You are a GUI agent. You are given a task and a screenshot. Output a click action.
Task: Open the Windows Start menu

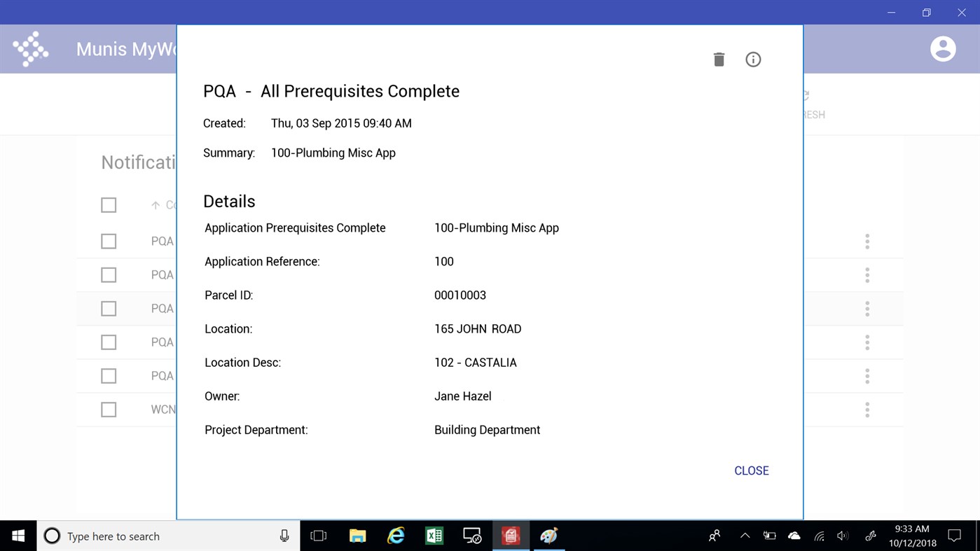coord(17,536)
